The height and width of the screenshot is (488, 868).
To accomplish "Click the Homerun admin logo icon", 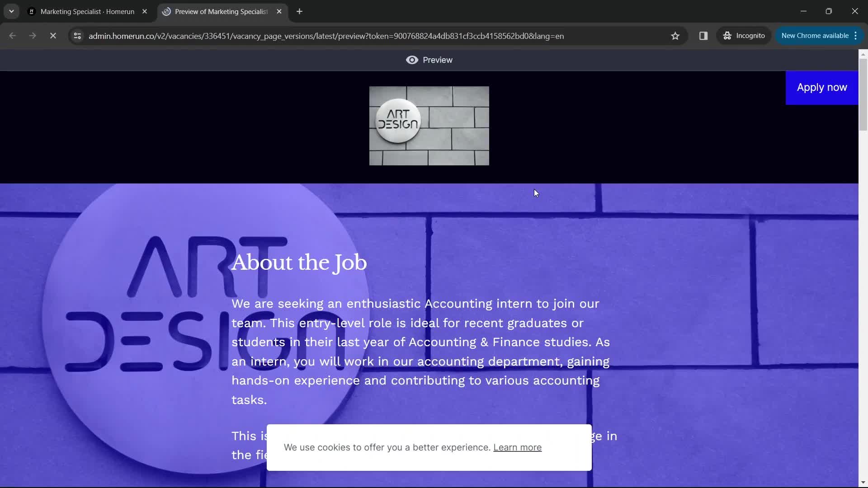I will click(31, 11).
